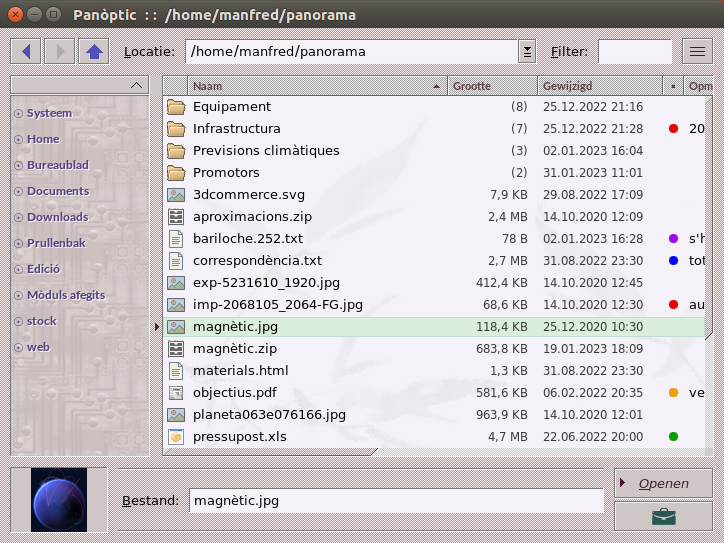Click the Infrastructura folder icon
The image size is (724, 543).
[176, 129]
